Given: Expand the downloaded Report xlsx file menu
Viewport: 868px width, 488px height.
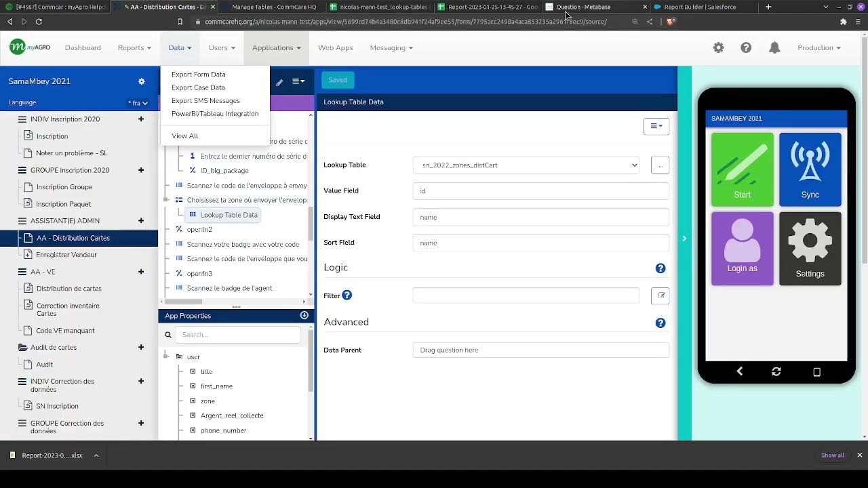Looking at the screenshot, I should pos(96,455).
